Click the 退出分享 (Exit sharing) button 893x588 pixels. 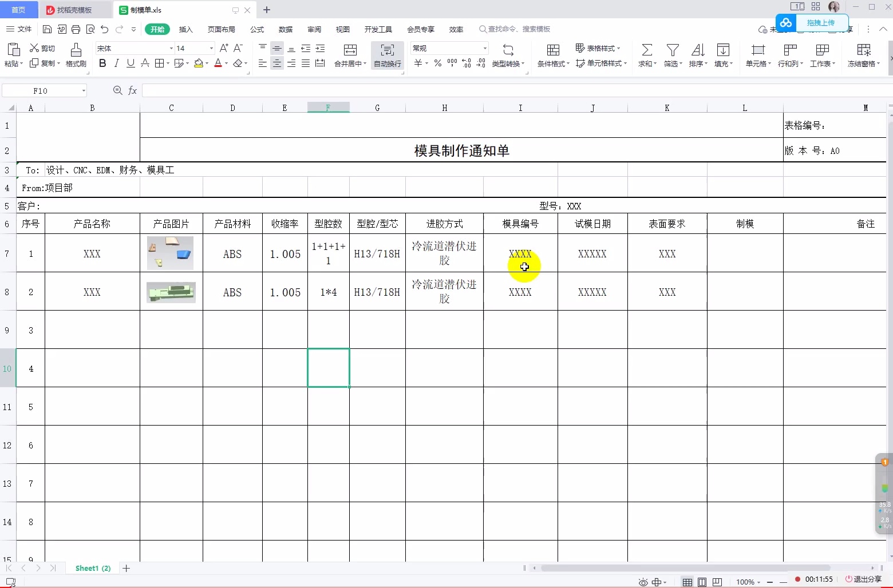(864, 579)
